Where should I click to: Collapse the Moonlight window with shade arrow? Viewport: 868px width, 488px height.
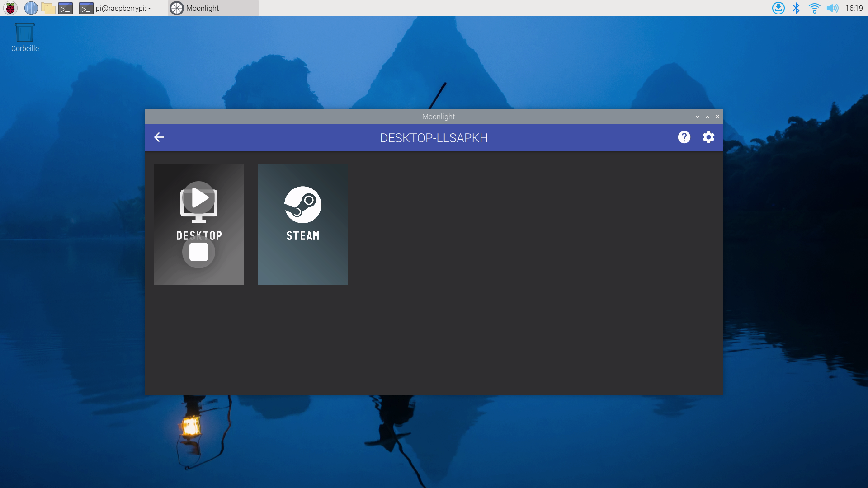click(698, 117)
